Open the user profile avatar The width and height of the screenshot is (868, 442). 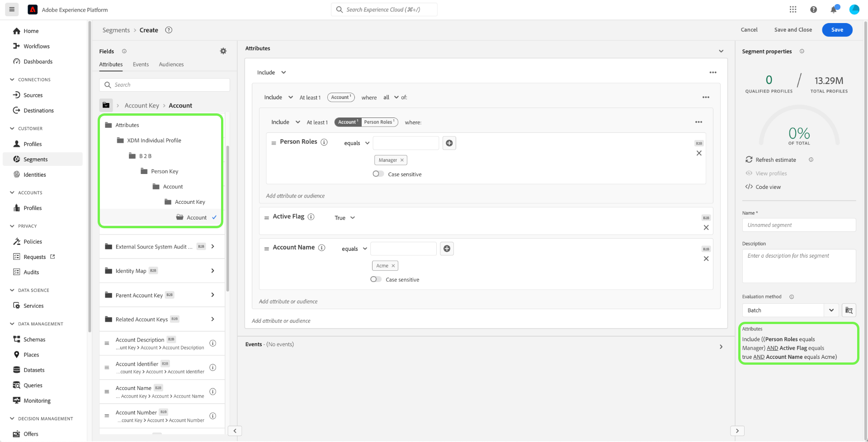click(854, 9)
